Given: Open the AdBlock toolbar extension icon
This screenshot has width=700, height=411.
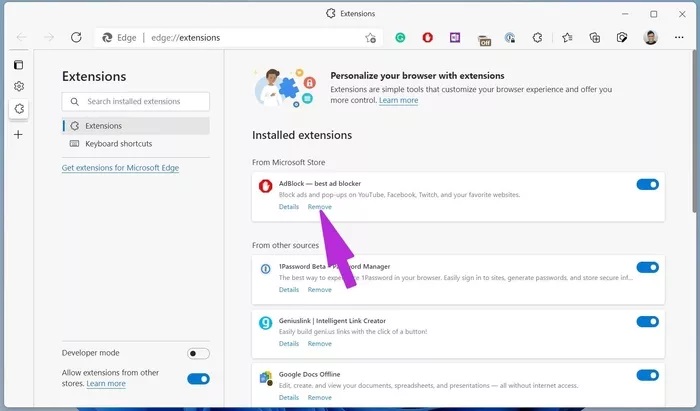Looking at the screenshot, I should (428, 38).
